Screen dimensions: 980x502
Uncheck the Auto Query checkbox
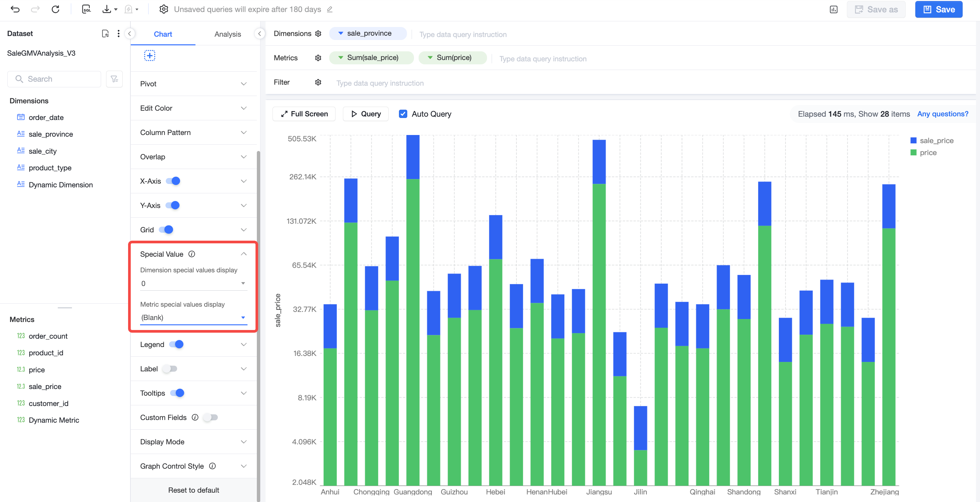tap(403, 114)
